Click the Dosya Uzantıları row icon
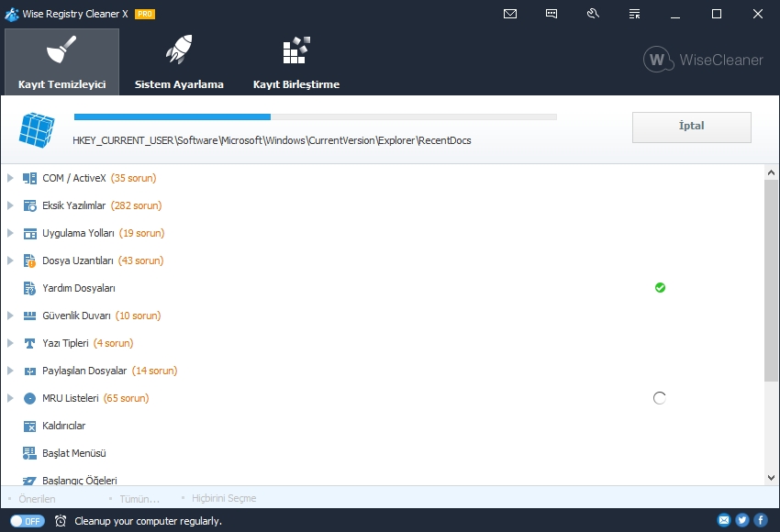780x532 pixels. [30, 260]
